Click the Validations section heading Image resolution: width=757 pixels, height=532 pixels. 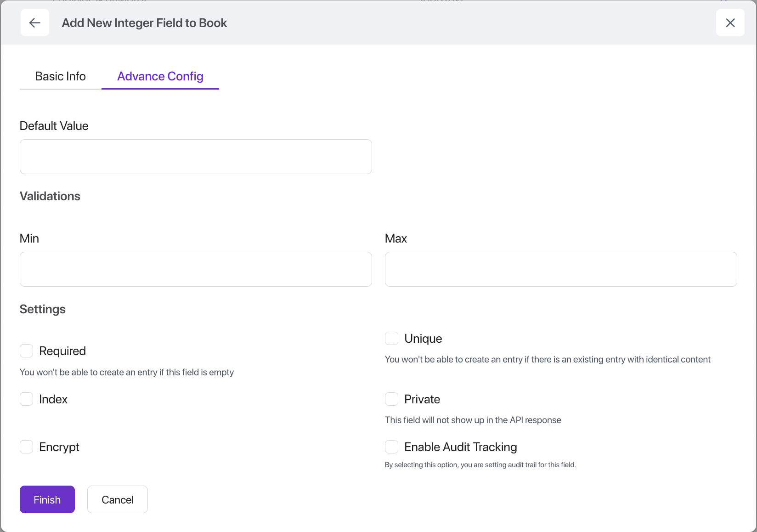50,196
